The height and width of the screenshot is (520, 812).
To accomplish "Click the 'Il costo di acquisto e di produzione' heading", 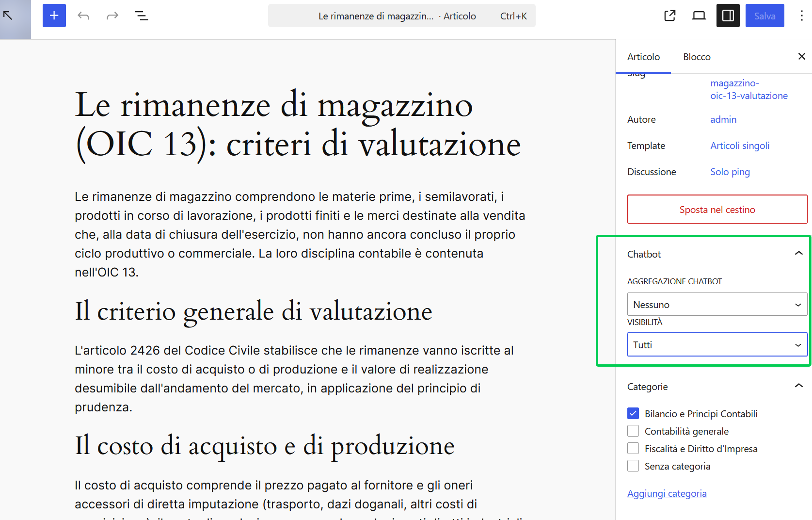I will point(265,445).
